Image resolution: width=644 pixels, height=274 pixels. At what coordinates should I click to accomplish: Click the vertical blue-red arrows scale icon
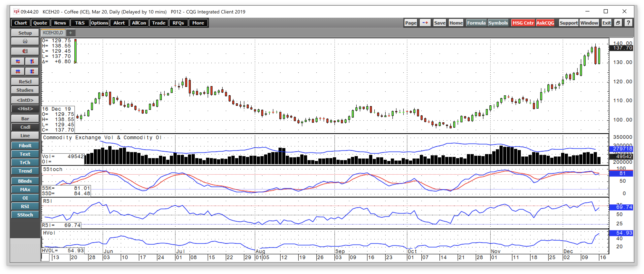(32, 61)
